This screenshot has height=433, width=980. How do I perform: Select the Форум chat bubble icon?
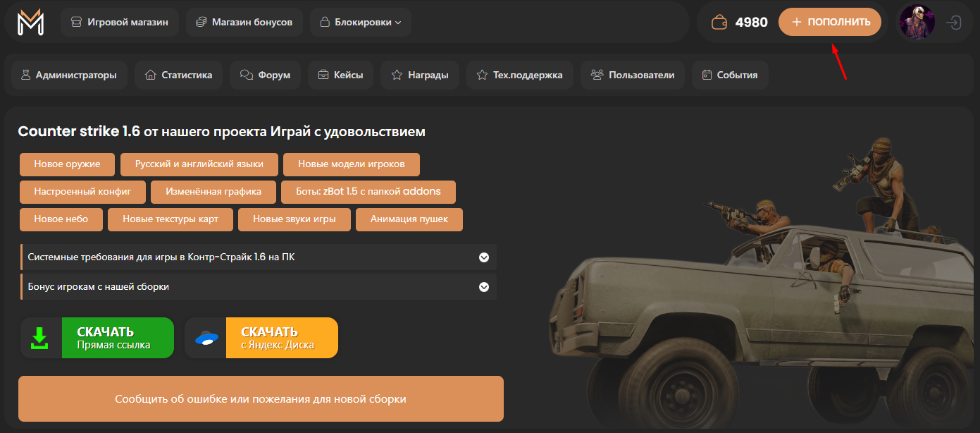[x=246, y=75]
